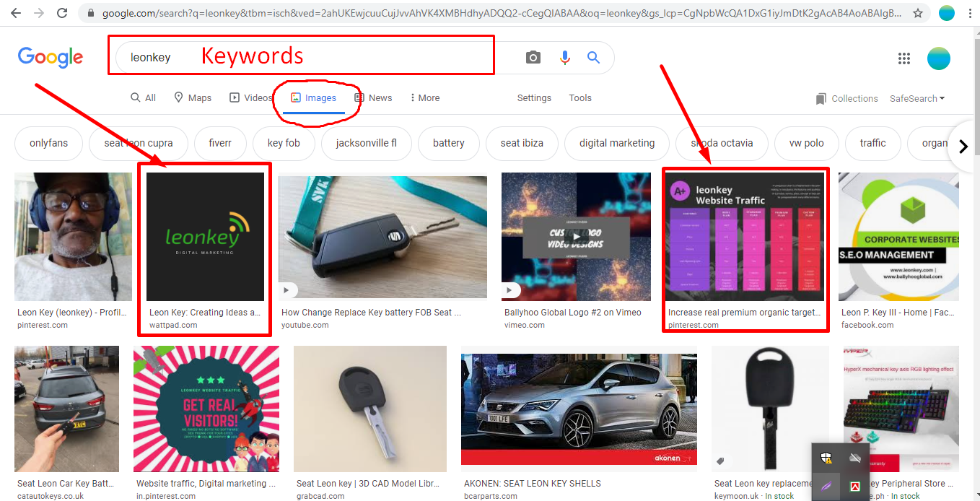Screen dimensions: 980x501
Task: Switch to the Maps tab
Action: click(x=193, y=98)
